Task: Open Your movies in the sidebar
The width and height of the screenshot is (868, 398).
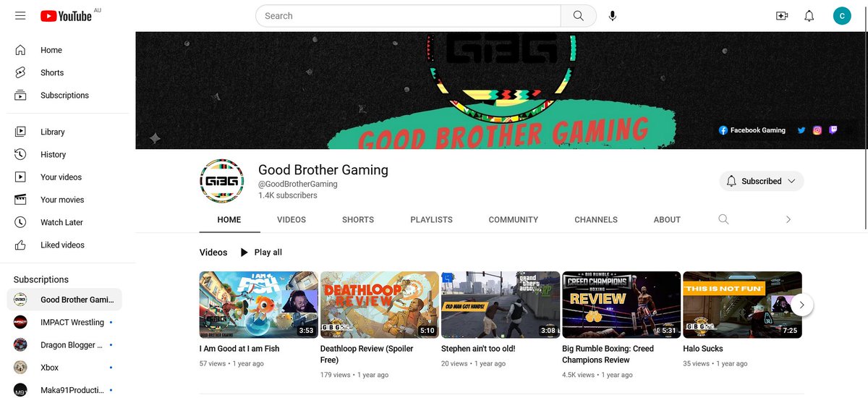Action: [x=68, y=200]
